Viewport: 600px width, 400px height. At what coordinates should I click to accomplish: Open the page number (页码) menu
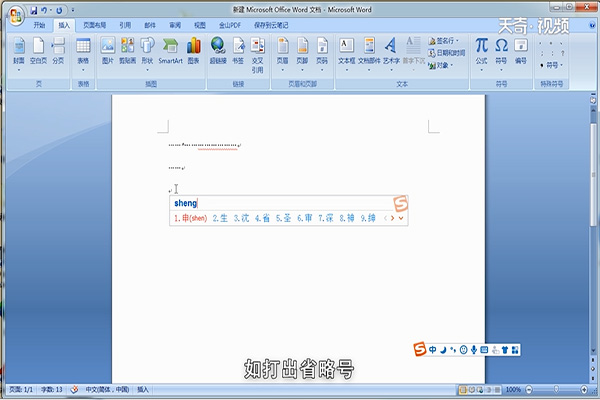pos(322,54)
